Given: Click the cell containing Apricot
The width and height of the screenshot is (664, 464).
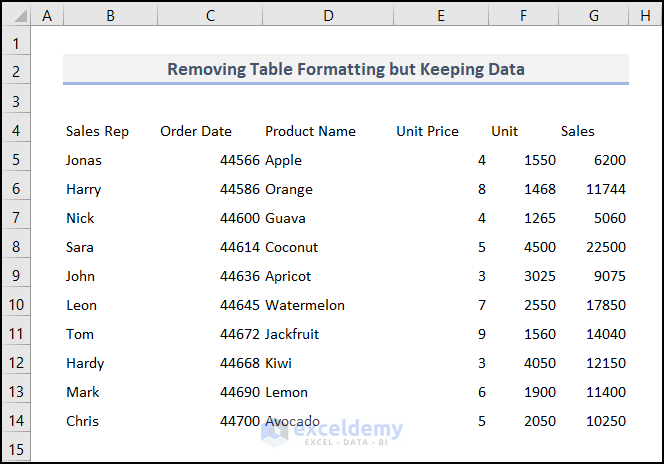Looking at the screenshot, I should pyautogui.click(x=288, y=276).
